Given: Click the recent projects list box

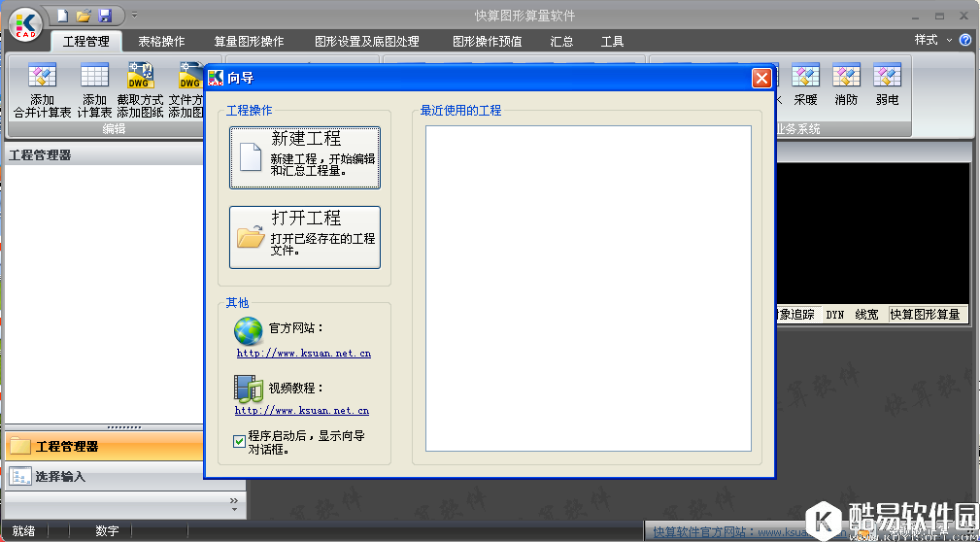Looking at the screenshot, I should (x=589, y=288).
